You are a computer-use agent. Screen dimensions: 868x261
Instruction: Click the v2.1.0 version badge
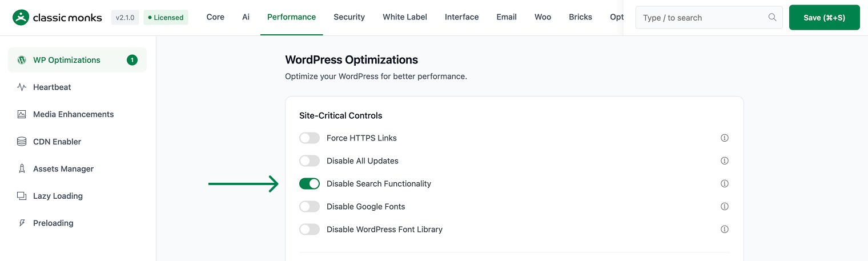pos(125,18)
